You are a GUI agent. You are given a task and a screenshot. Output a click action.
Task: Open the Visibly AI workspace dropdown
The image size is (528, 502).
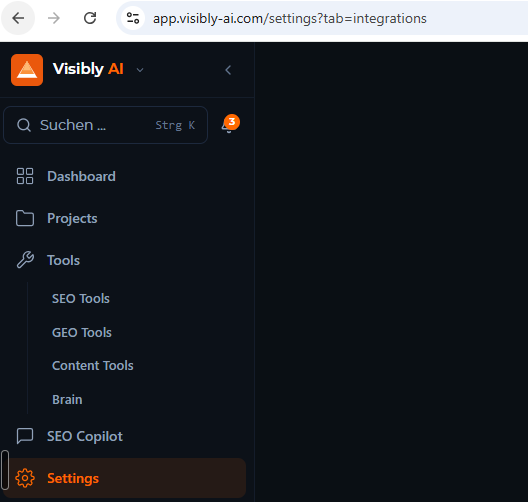[x=140, y=70]
